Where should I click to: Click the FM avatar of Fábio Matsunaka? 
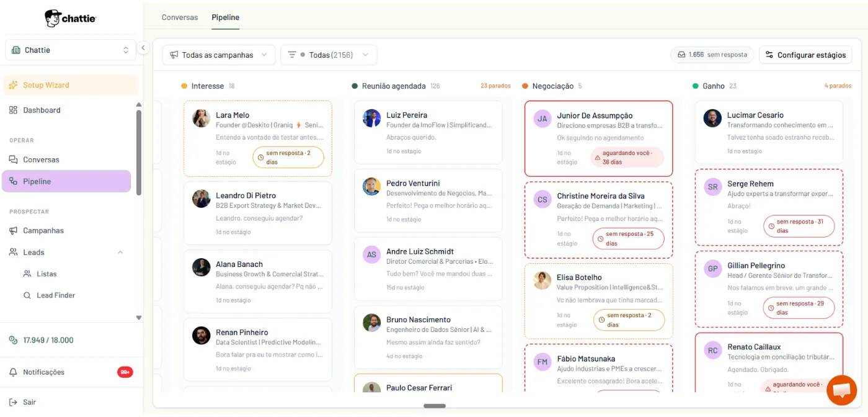click(542, 362)
